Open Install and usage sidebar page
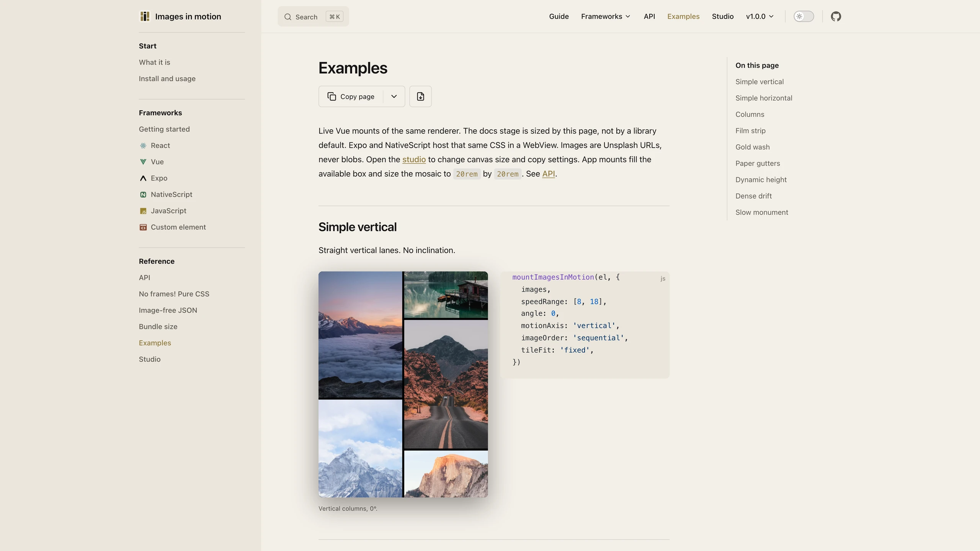The image size is (980, 551). (x=167, y=79)
